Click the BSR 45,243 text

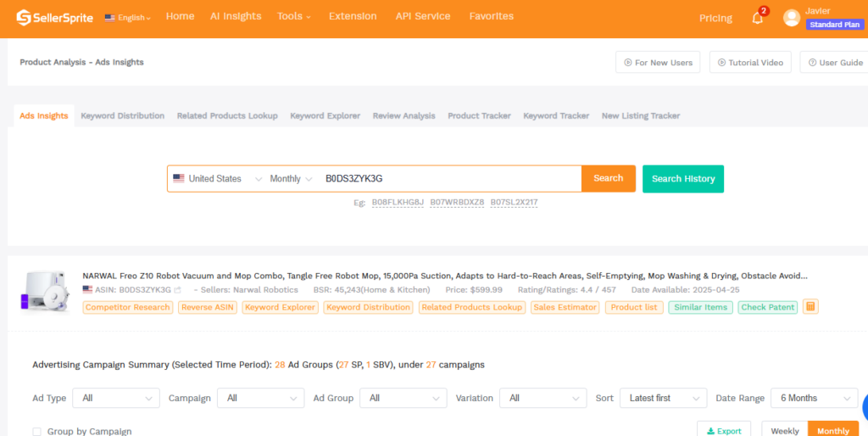(x=371, y=290)
